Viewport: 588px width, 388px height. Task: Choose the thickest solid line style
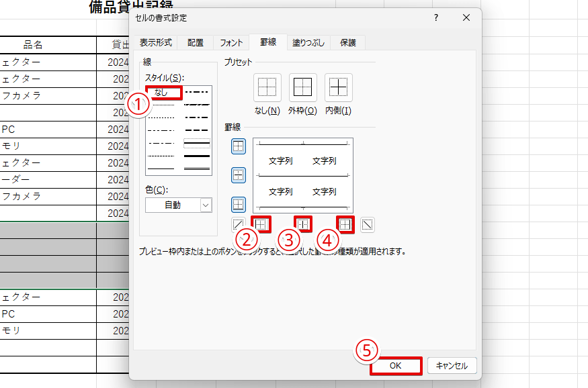pyautogui.click(x=196, y=155)
